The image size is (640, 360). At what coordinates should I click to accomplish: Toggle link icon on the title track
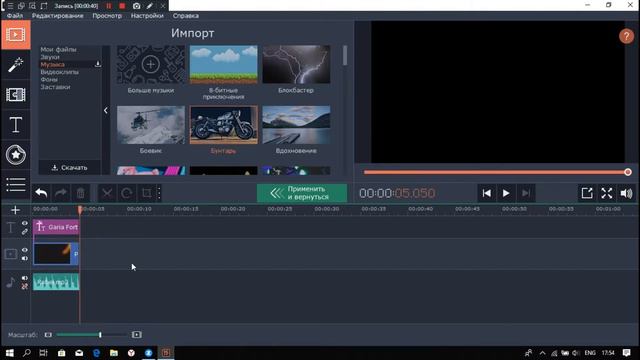coord(25,231)
